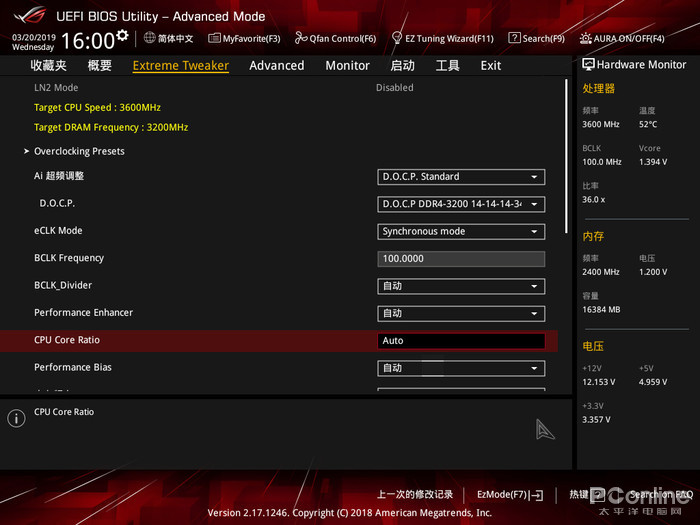Click the Hardware Monitor screen icon
This screenshot has width=700, height=525.
coord(588,65)
